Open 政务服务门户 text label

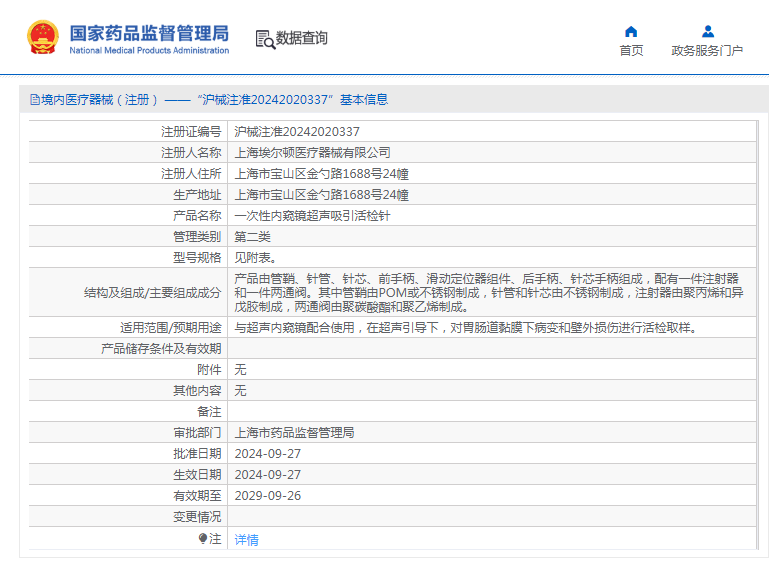pos(707,51)
